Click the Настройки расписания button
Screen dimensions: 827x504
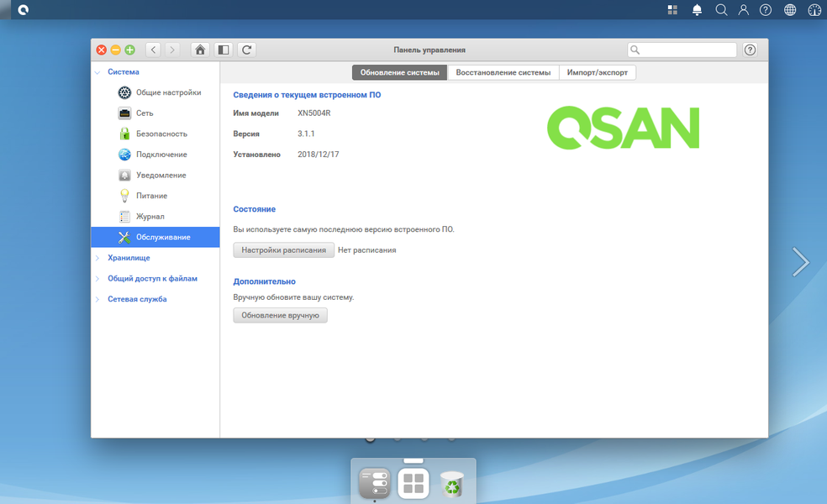coord(284,249)
